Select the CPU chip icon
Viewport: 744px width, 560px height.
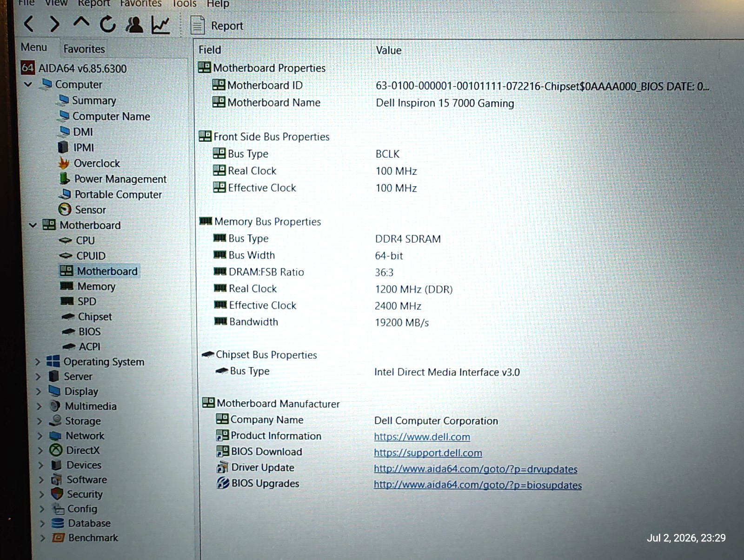(x=66, y=240)
